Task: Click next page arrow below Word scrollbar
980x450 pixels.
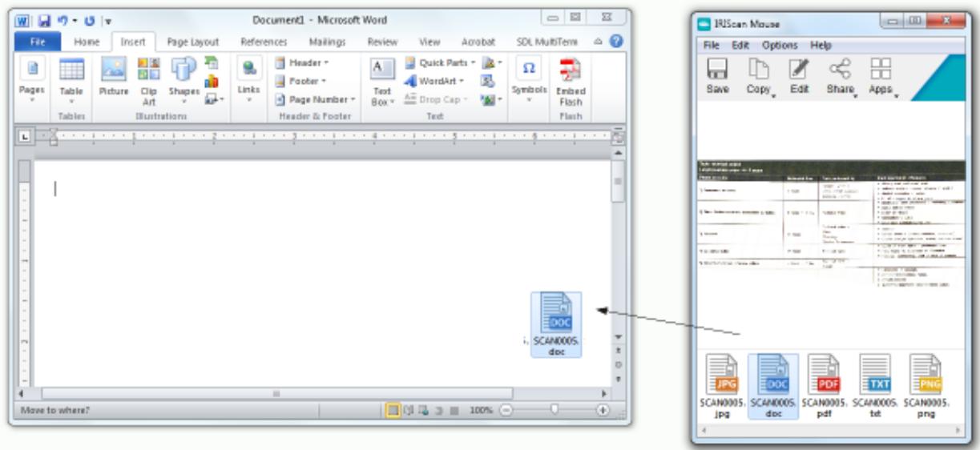Action: pos(618,377)
